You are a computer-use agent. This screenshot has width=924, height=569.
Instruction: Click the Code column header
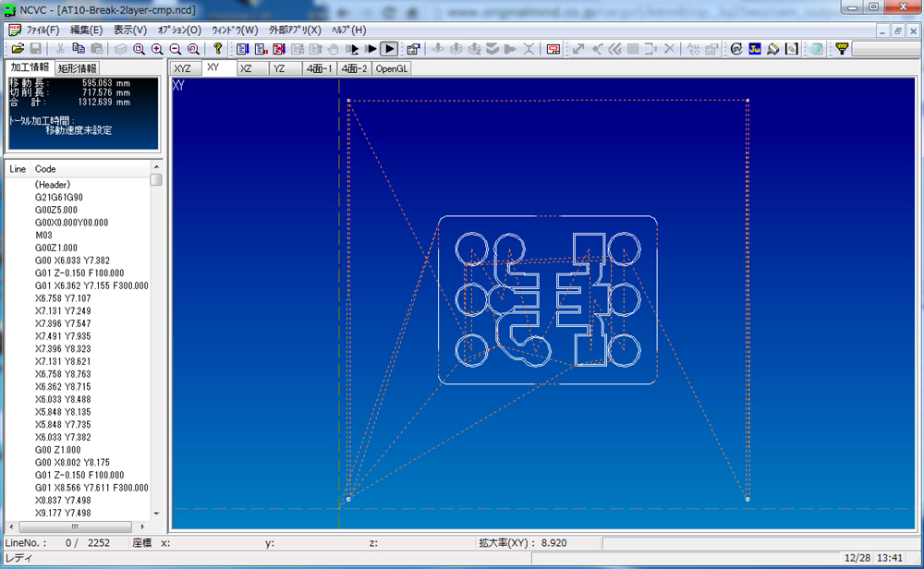[45, 169]
